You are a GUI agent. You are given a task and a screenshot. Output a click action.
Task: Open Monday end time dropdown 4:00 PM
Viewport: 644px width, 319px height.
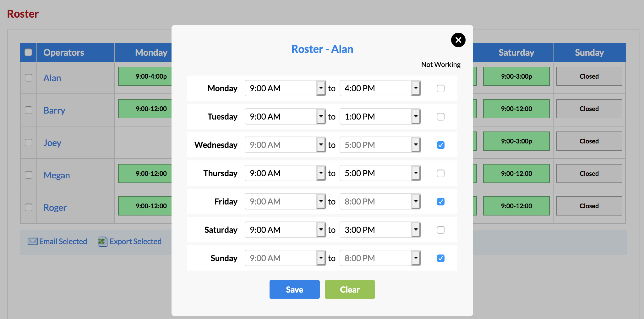click(x=380, y=88)
